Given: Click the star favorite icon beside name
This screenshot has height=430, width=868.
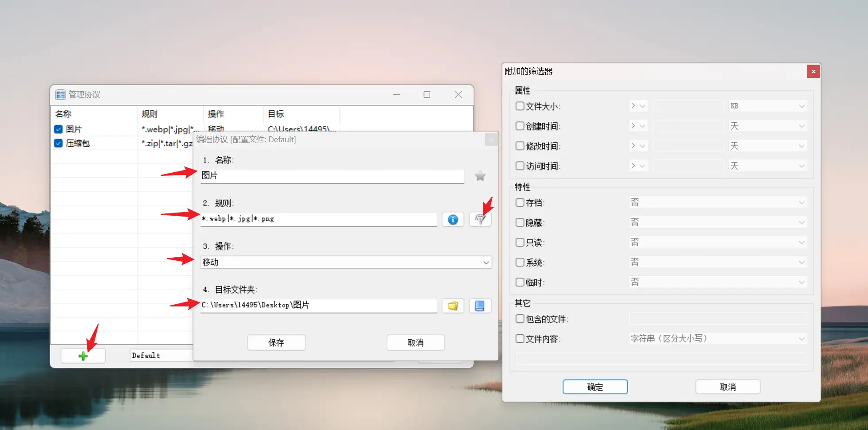Looking at the screenshot, I should [480, 176].
